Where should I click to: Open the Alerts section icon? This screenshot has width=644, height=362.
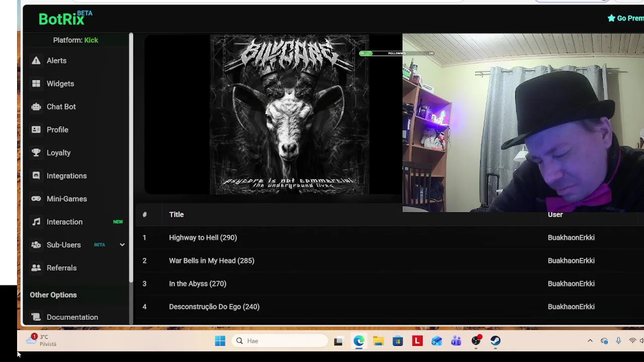pyautogui.click(x=36, y=60)
